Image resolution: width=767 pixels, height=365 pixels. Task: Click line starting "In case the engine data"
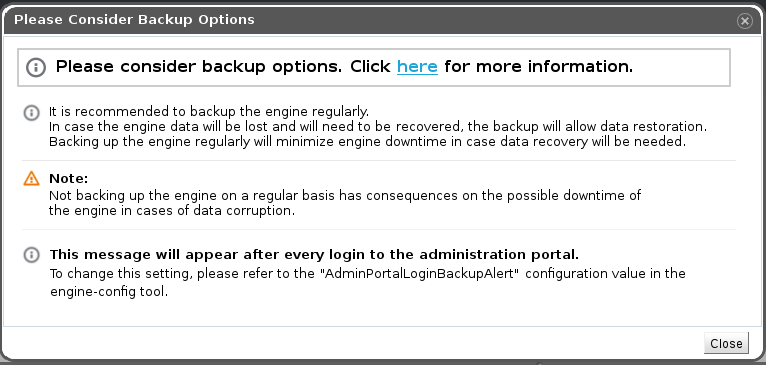pyautogui.click(x=378, y=127)
